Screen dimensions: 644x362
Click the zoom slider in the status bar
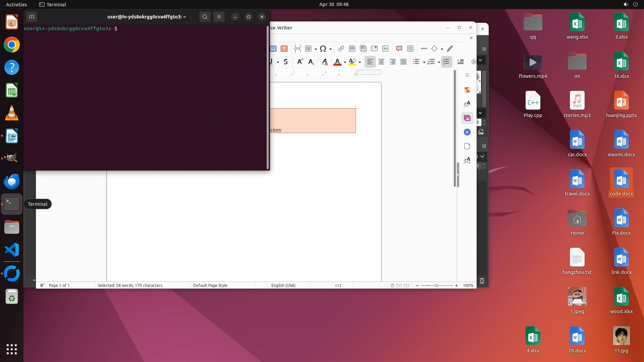click(x=437, y=286)
